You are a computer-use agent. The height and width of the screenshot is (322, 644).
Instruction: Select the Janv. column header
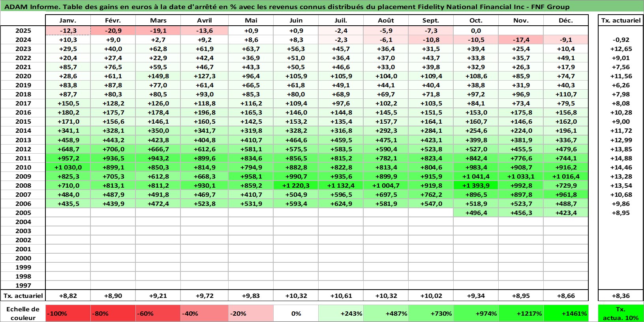(x=68, y=21)
